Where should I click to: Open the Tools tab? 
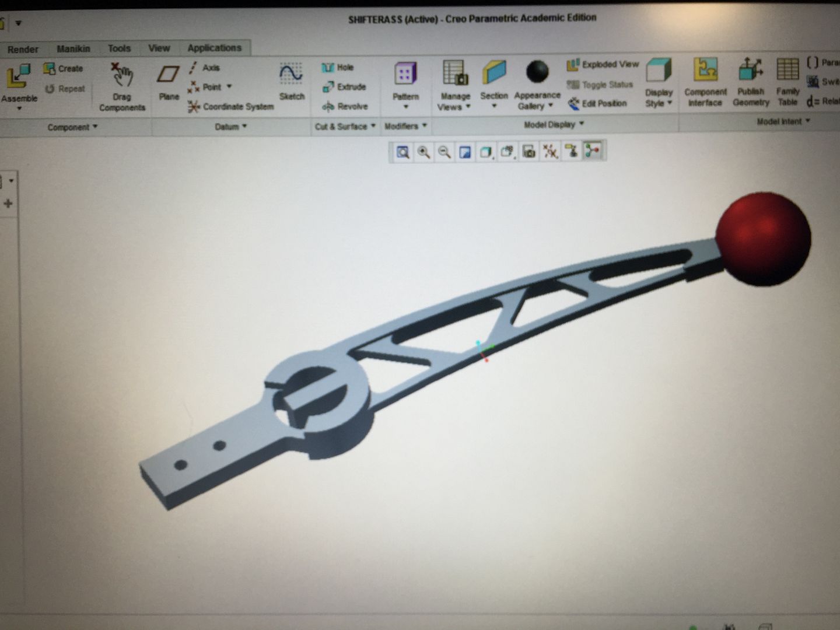(x=119, y=48)
